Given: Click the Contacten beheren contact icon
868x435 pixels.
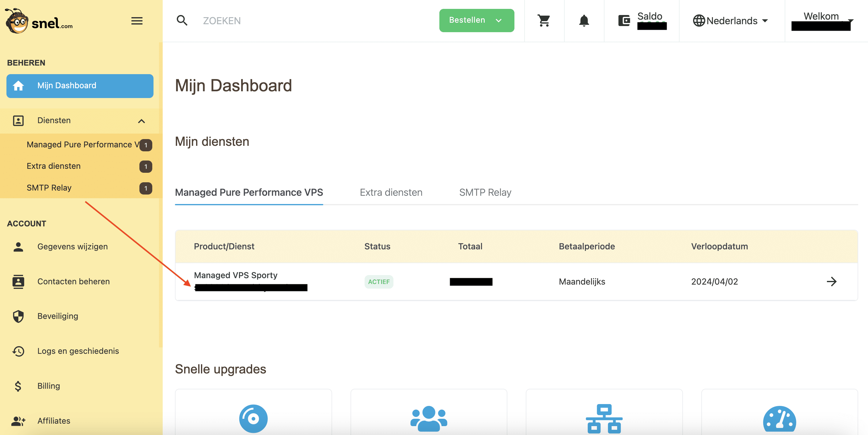Looking at the screenshot, I should pos(18,281).
